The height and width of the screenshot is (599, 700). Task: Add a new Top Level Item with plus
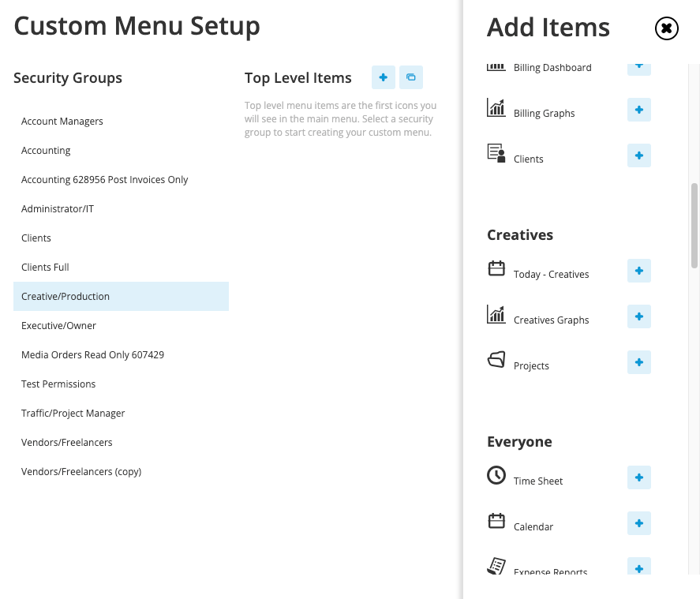[x=383, y=77]
